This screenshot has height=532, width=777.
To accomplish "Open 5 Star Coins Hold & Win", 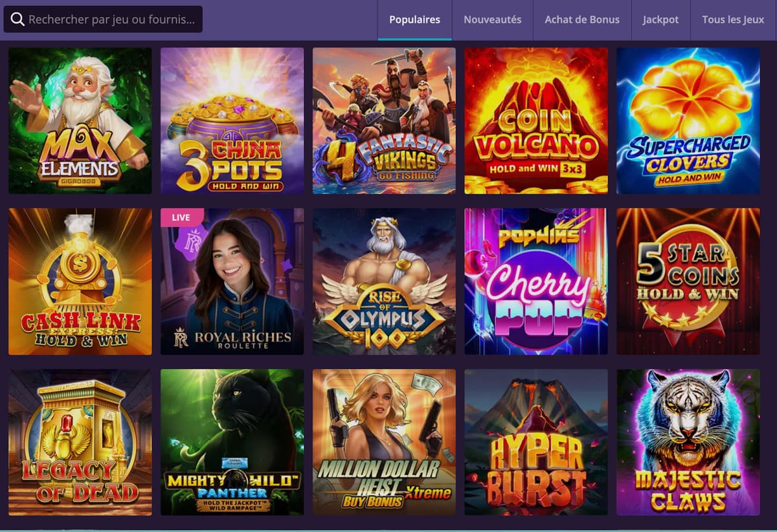I will coord(688,282).
